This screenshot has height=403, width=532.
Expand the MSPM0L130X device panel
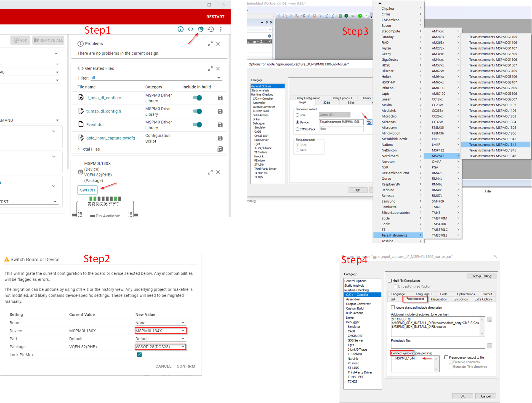point(210,172)
